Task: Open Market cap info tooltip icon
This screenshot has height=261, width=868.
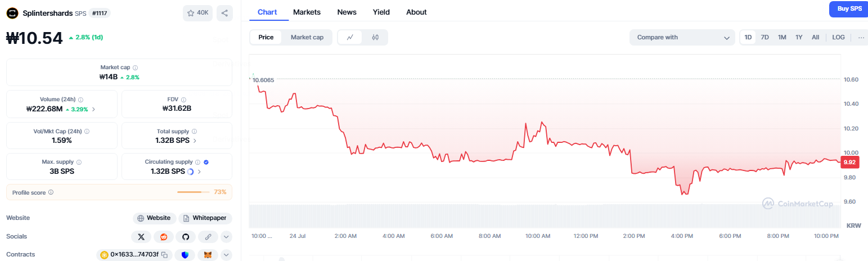Action: (x=136, y=67)
